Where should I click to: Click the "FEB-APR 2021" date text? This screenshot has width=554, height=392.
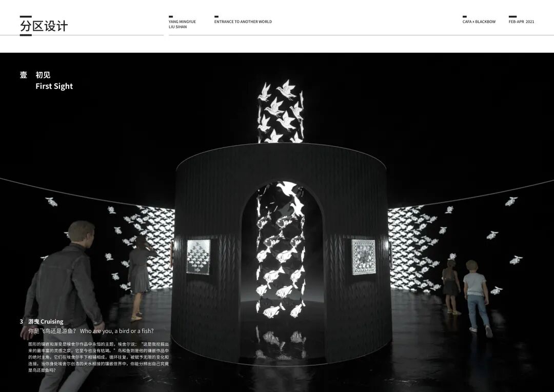pos(522,22)
